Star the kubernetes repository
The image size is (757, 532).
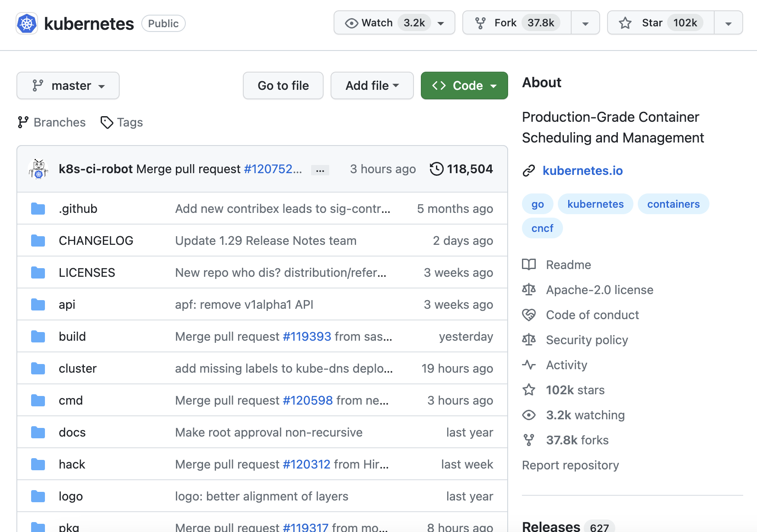(661, 22)
